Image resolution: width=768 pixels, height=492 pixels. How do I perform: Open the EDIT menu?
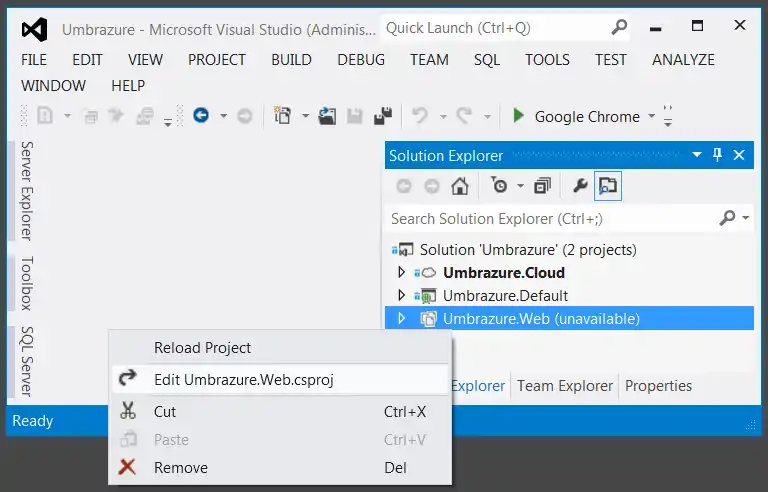pos(87,60)
